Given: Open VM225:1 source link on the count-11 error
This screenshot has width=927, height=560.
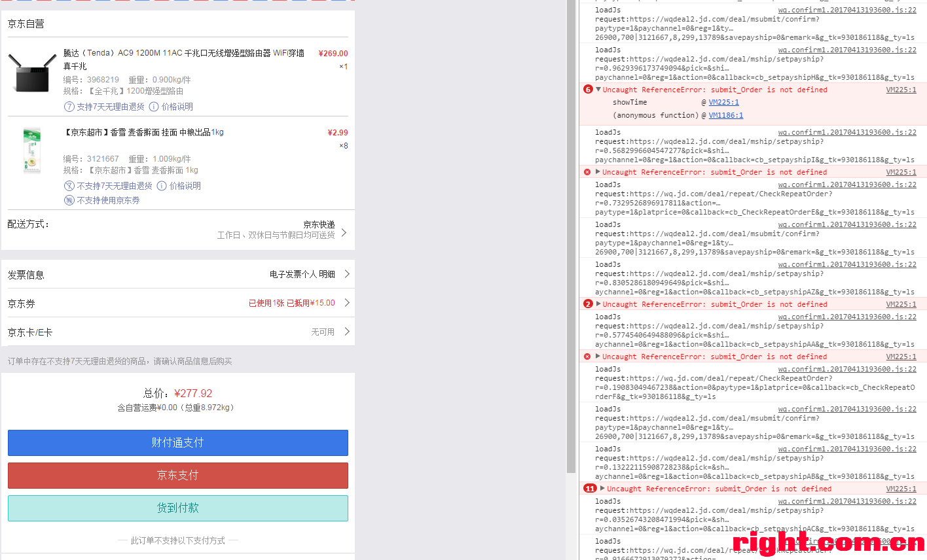Looking at the screenshot, I should 901,489.
